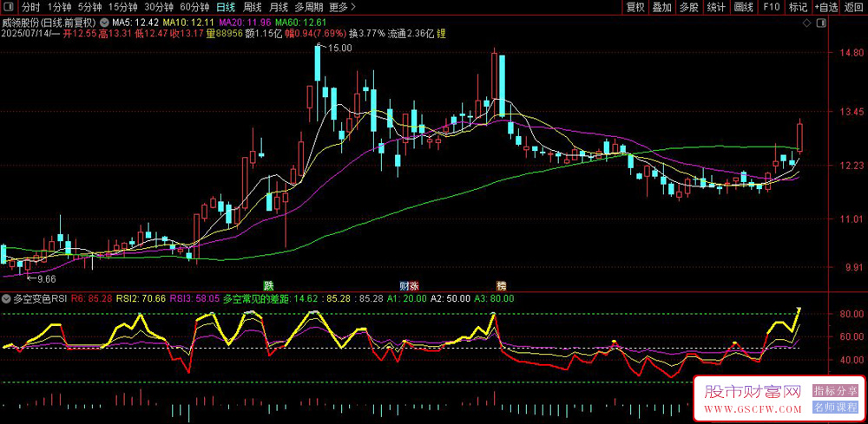This screenshot has width=868, height=424.
Task: Select the 日线 daily tab
Action: pyautogui.click(x=226, y=7)
